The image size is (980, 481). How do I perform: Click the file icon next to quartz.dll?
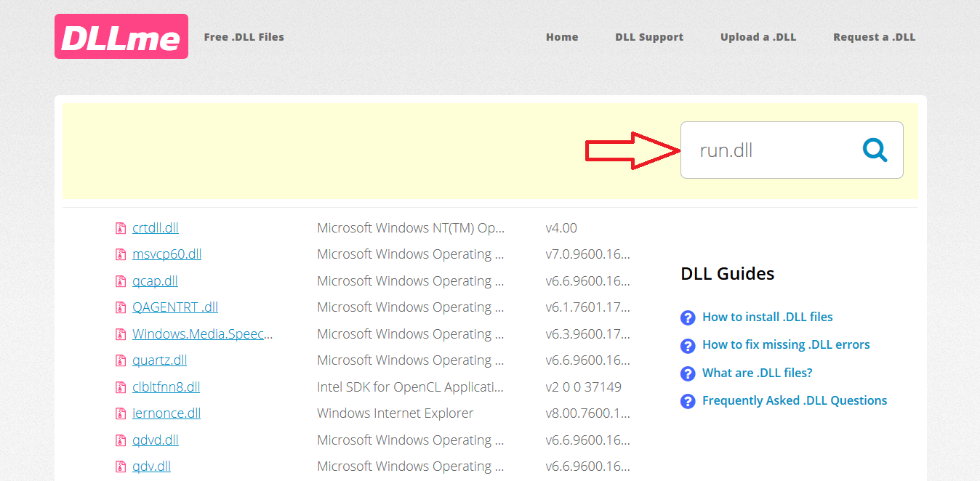tap(120, 360)
